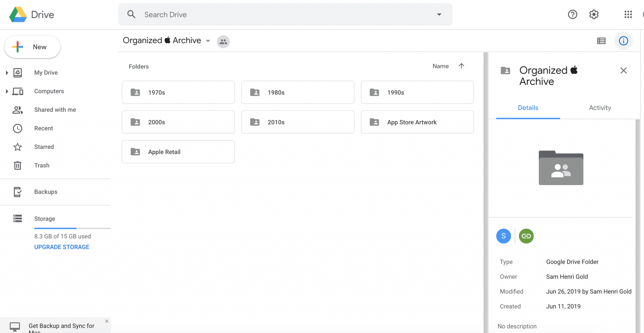
Task: Click the Help question mark icon
Action: coord(572,14)
